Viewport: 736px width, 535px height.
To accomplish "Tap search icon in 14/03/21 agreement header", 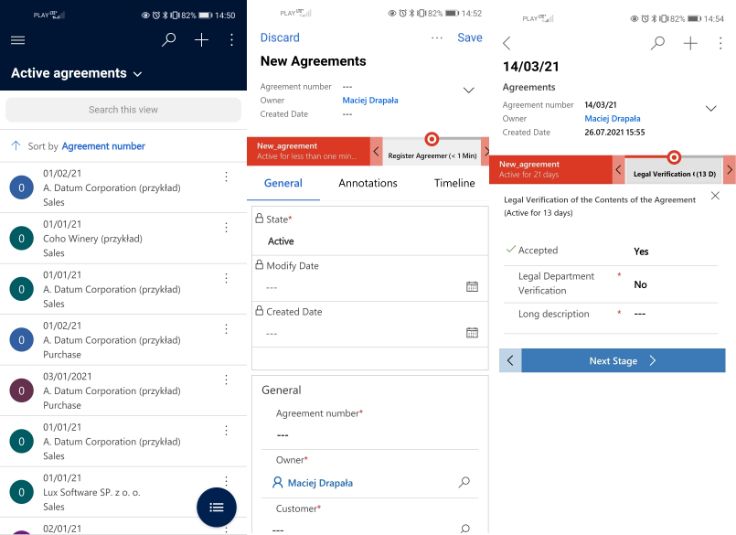I will (658, 43).
